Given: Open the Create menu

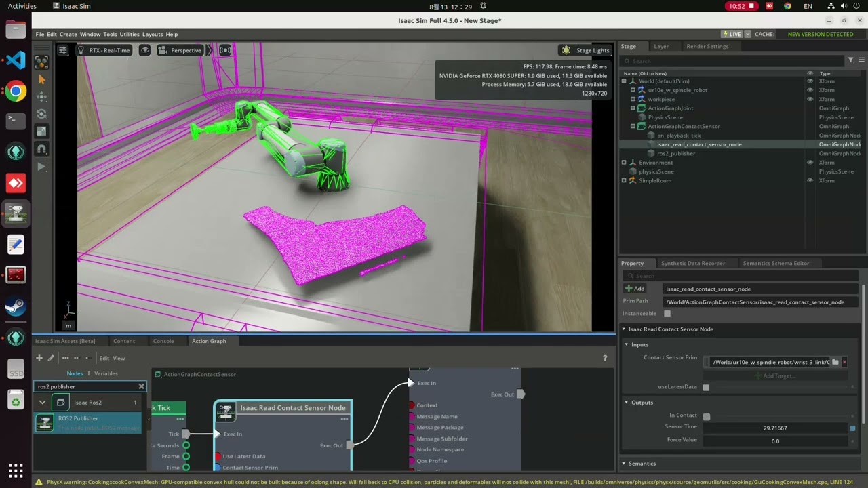Looking at the screenshot, I should pos(68,34).
